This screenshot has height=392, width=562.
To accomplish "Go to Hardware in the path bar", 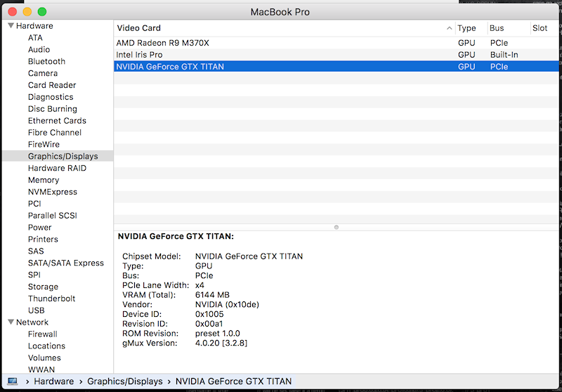I will click(54, 381).
